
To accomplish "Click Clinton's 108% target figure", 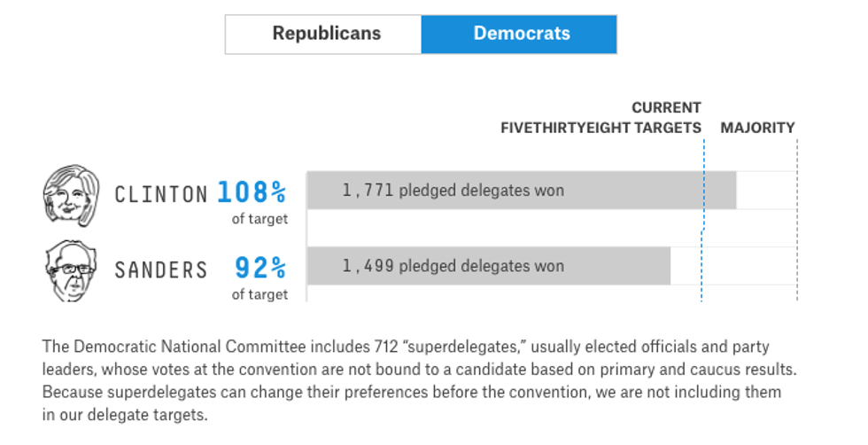I will coord(252,191).
